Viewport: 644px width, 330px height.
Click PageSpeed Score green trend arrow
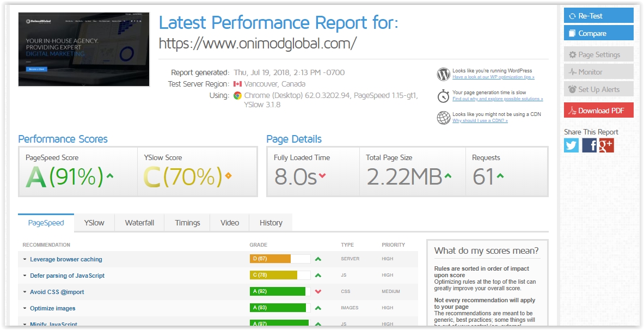(x=109, y=175)
